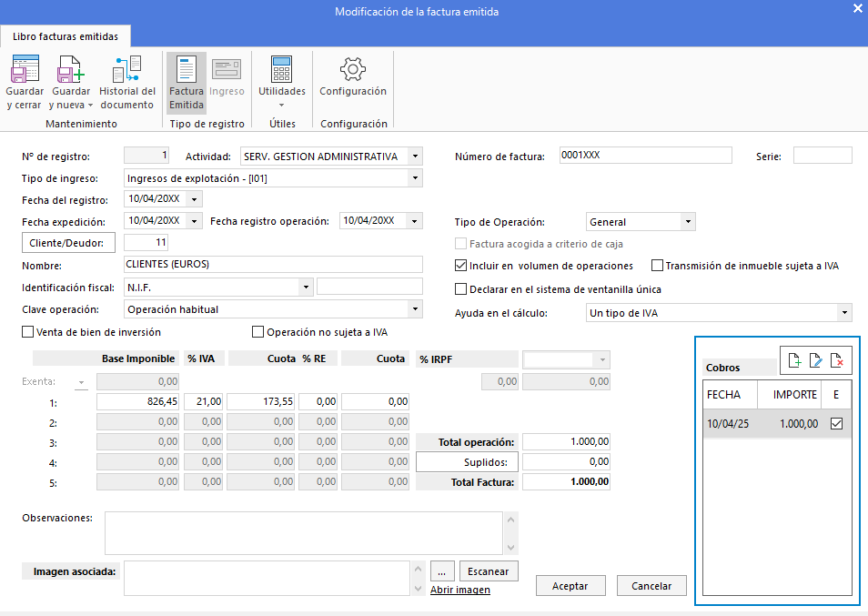Enable Transmisión de inmueble sujeta a IVA

click(657, 266)
